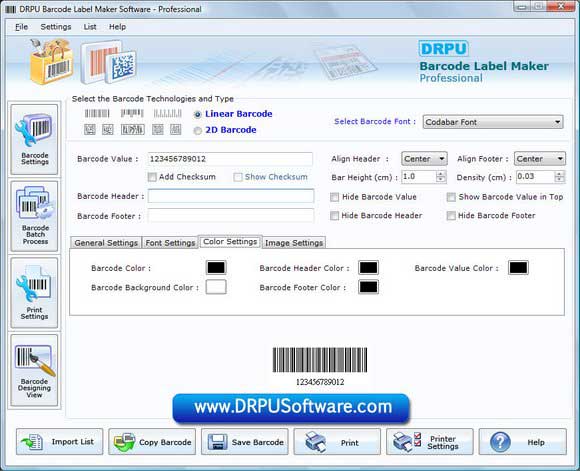This screenshot has height=471, width=580.
Task: Tick the Hide Barcode Value checkbox
Action: coord(335,197)
